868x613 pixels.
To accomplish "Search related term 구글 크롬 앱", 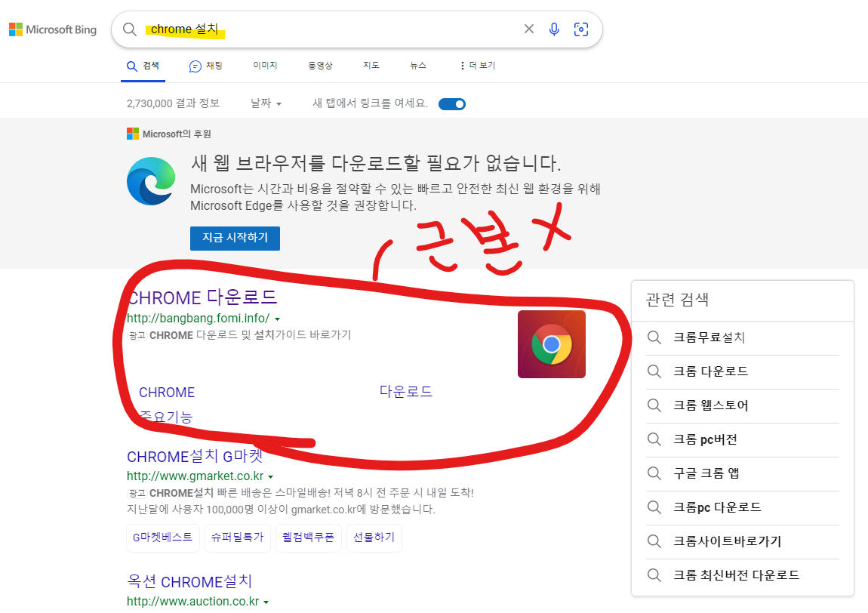I will point(706,473).
